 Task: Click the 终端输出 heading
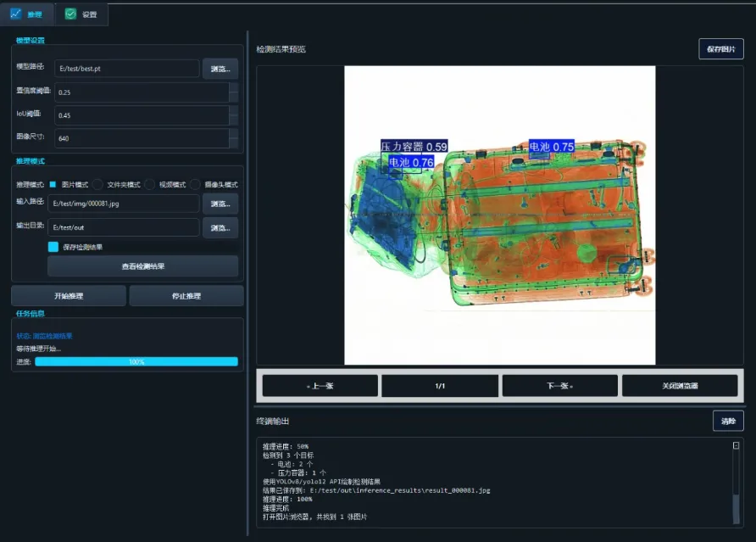[272, 422]
